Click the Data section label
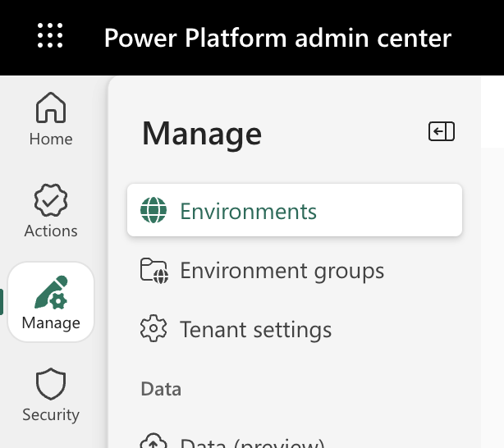Image resolution: width=504 pixels, height=448 pixels. [161, 389]
